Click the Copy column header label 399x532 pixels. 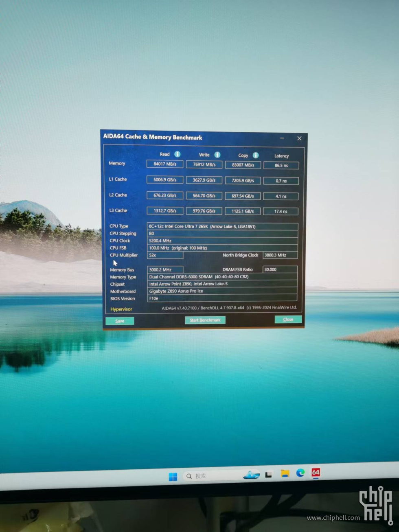[243, 155]
